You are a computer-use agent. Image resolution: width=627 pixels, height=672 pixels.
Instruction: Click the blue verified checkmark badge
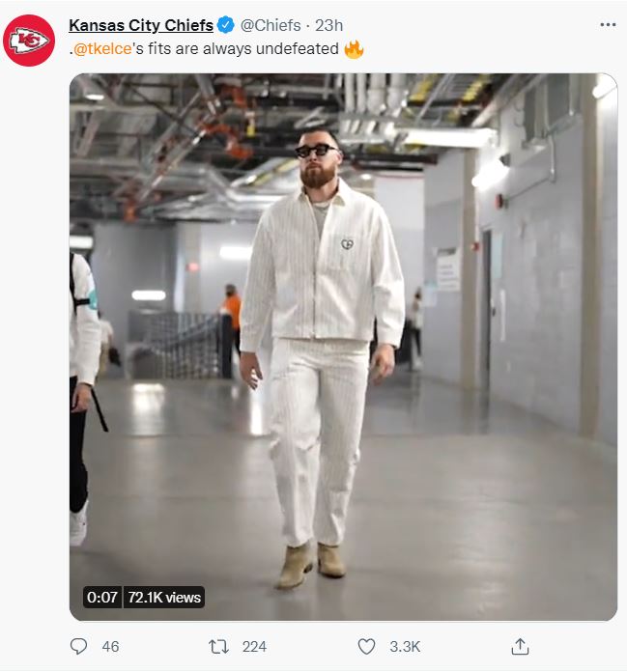pyautogui.click(x=225, y=25)
